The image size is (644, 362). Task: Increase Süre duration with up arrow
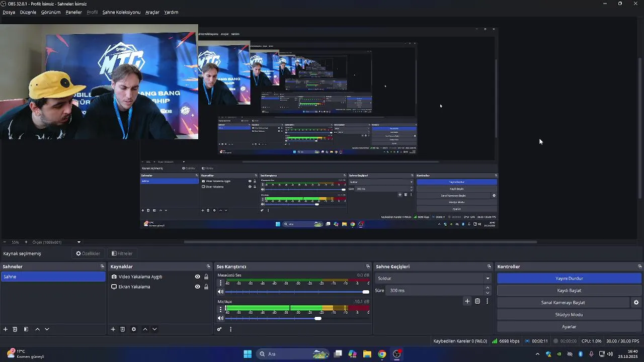tap(488, 288)
